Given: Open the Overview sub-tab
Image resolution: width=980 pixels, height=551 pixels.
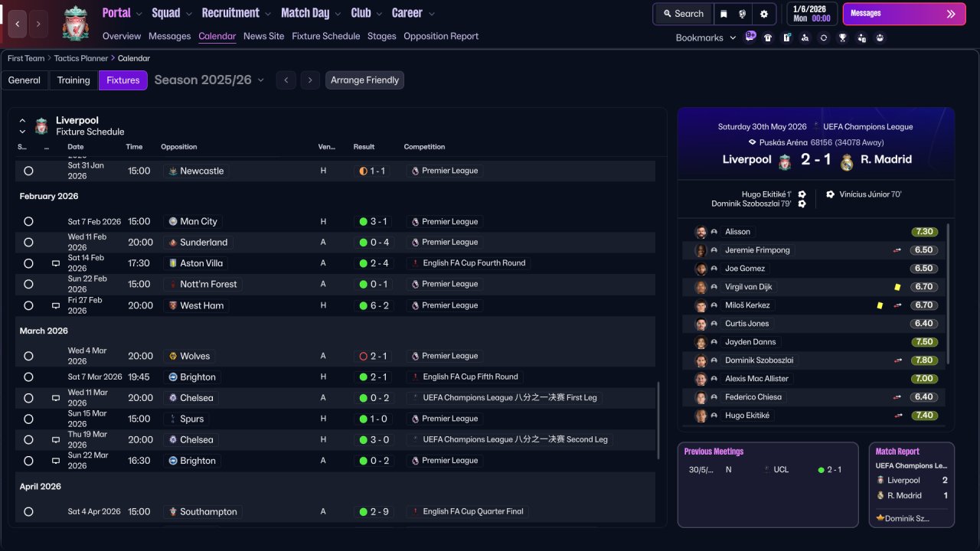Looking at the screenshot, I should pyautogui.click(x=122, y=36).
